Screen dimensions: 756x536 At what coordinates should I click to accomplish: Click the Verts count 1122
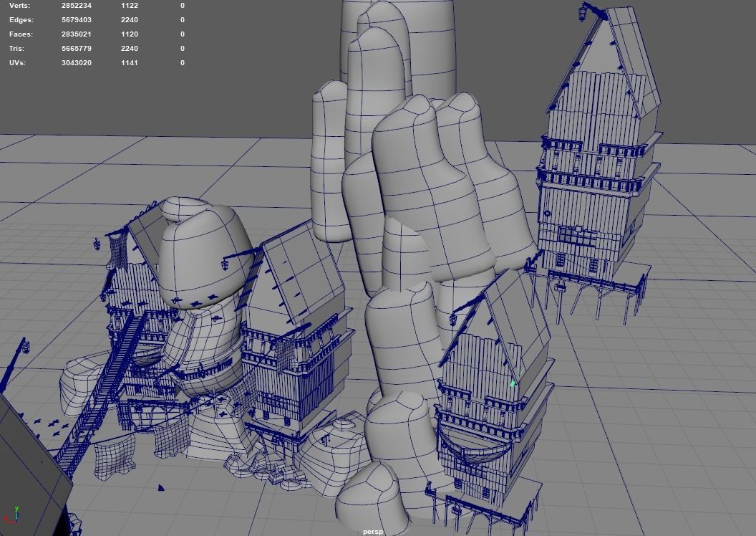coord(129,5)
